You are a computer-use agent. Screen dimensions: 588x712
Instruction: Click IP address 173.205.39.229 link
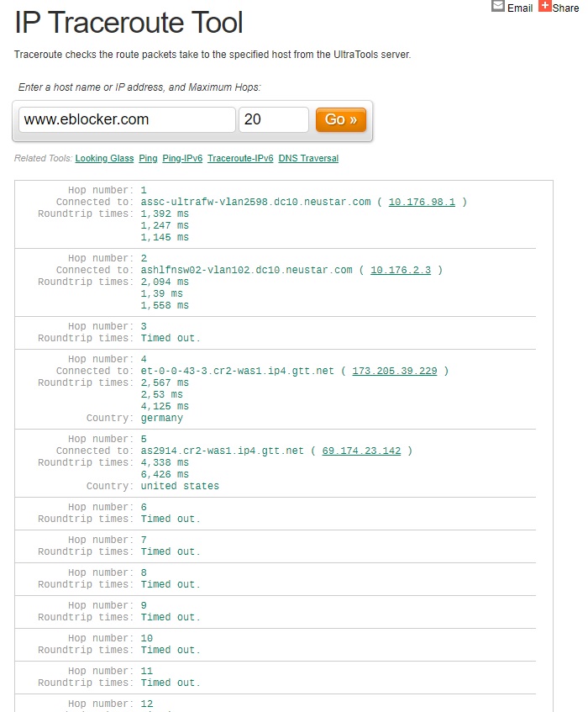click(x=395, y=371)
